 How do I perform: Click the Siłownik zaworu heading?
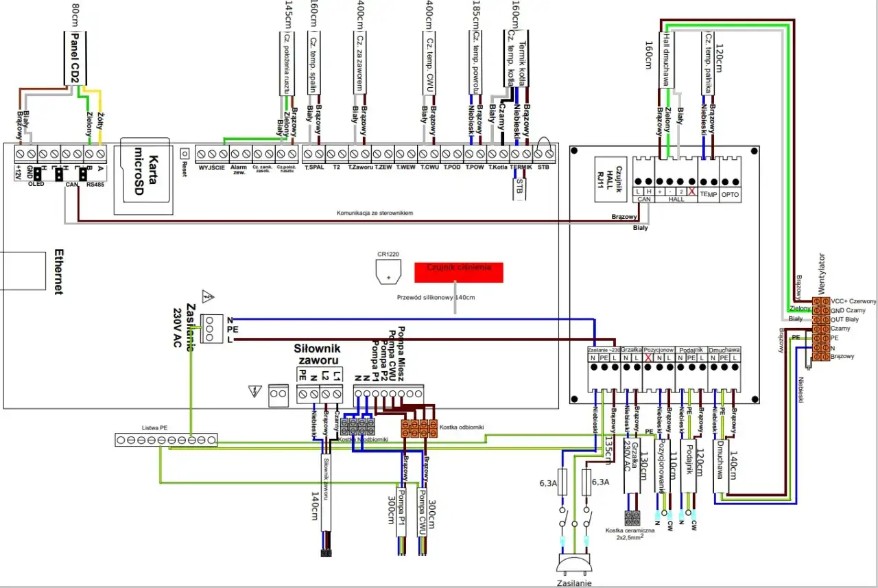coord(318,353)
